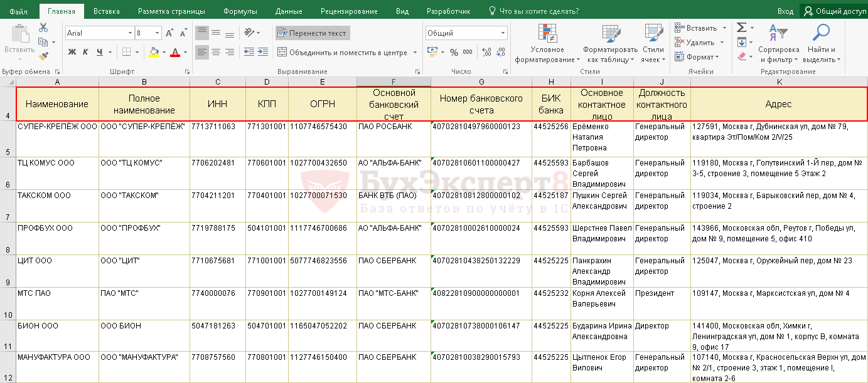868x383 pixels.
Task: Click the Percent style icon
Action: point(454,52)
